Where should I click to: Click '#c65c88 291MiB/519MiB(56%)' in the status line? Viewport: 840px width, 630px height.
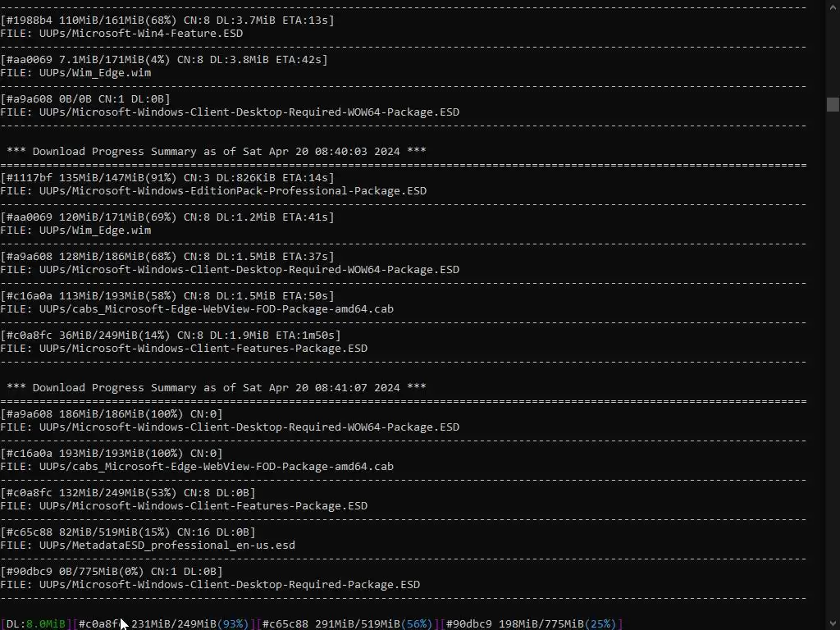pos(347,624)
